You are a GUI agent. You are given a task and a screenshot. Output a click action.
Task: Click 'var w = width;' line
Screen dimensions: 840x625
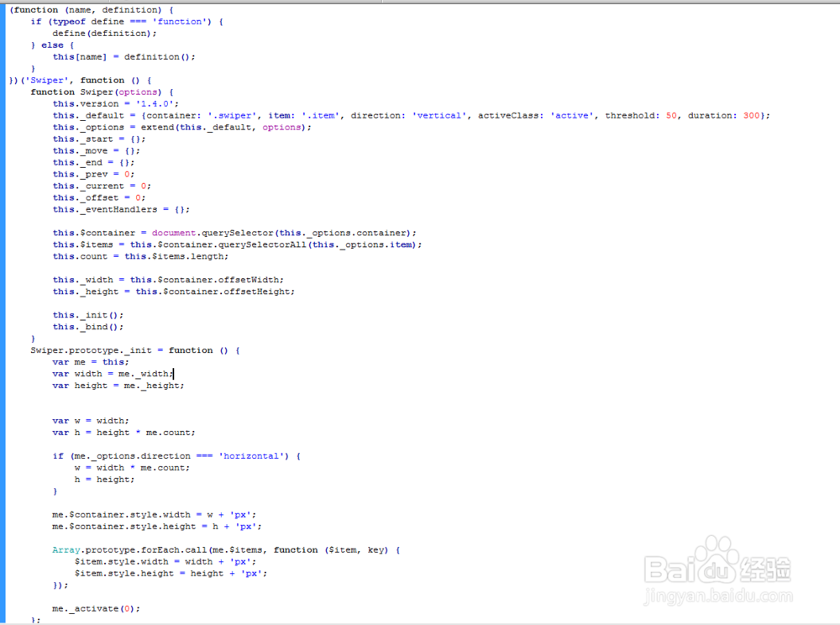click(91, 421)
